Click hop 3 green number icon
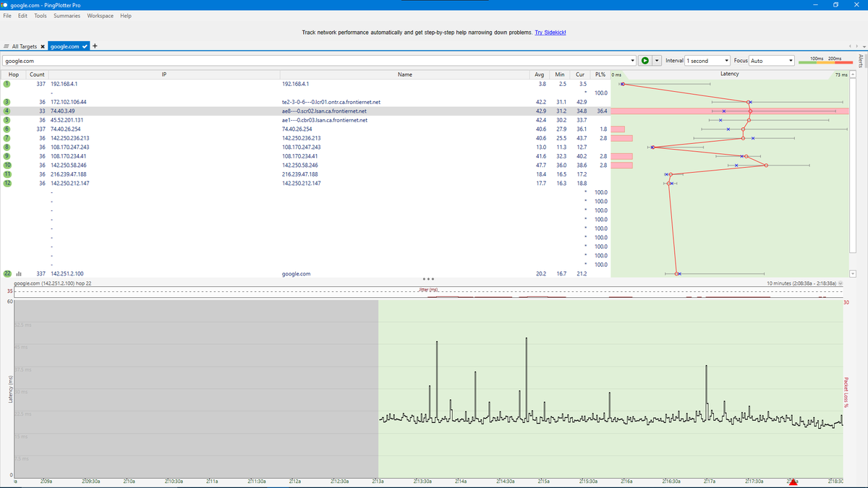The width and height of the screenshot is (868, 488). [7, 102]
